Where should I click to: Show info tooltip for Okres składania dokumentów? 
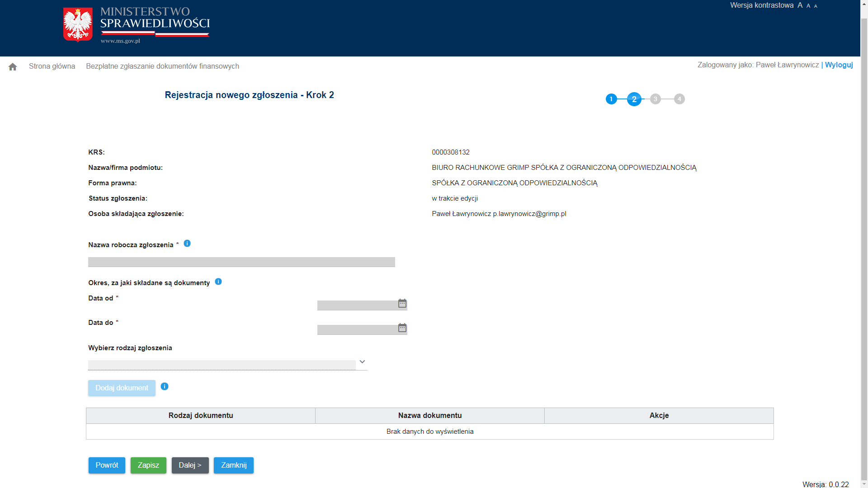(218, 282)
